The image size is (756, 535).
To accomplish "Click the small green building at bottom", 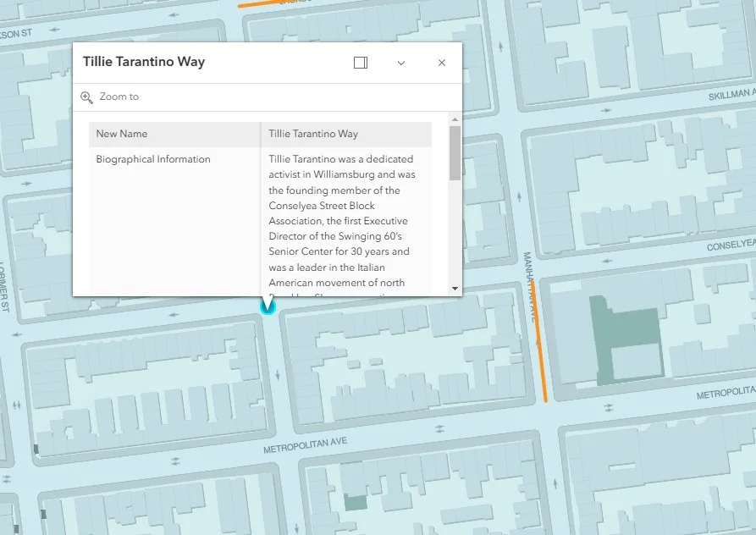I will pos(356,503).
